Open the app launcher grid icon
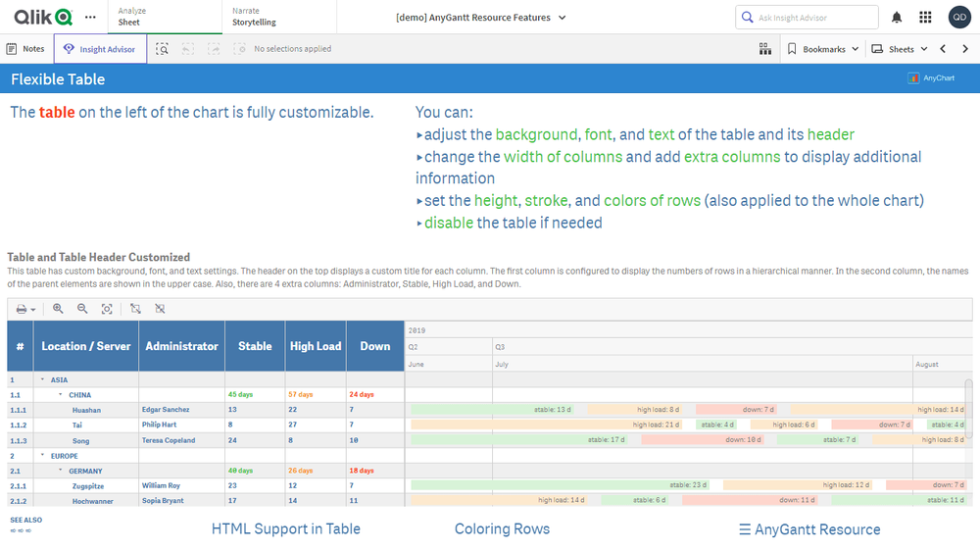The height and width of the screenshot is (551, 980). tap(925, 18)
